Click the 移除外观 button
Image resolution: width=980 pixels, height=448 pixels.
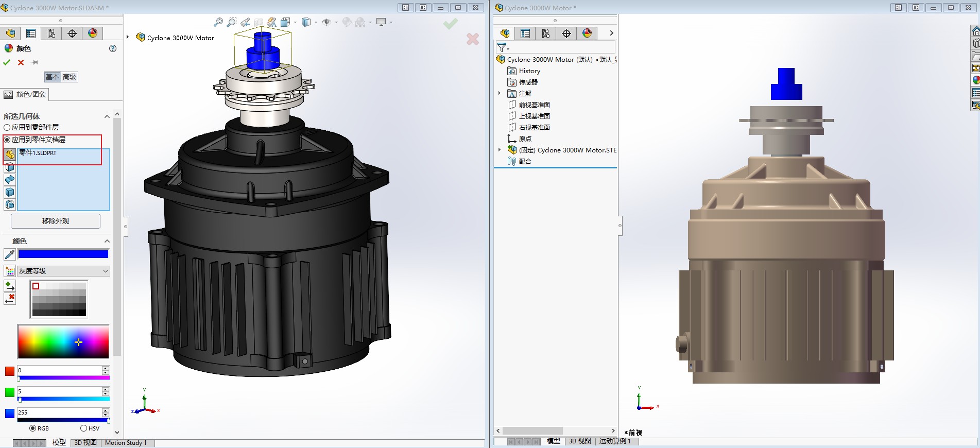pyautogui.click(x=56, y=221)
